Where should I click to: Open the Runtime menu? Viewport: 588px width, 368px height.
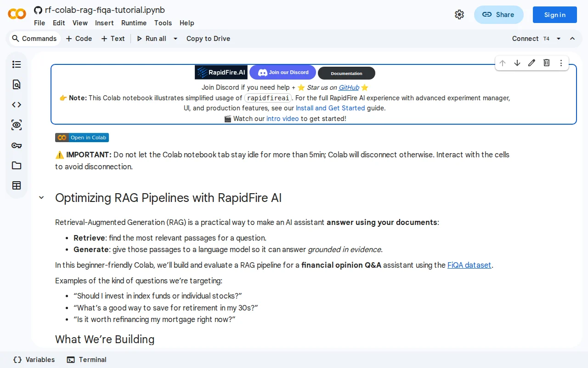click(134, 23)
